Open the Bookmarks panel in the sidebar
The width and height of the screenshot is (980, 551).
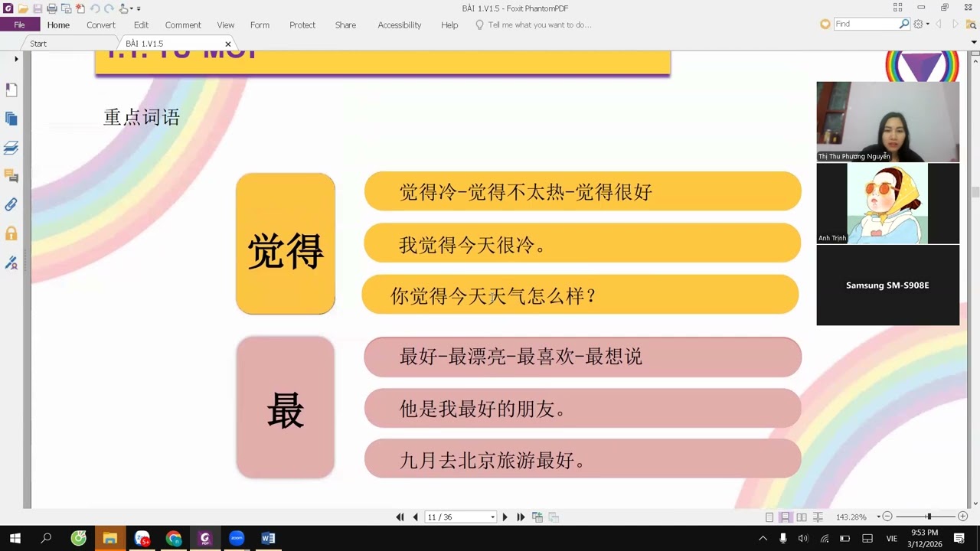pyautogui.click(x=11, y=90)
